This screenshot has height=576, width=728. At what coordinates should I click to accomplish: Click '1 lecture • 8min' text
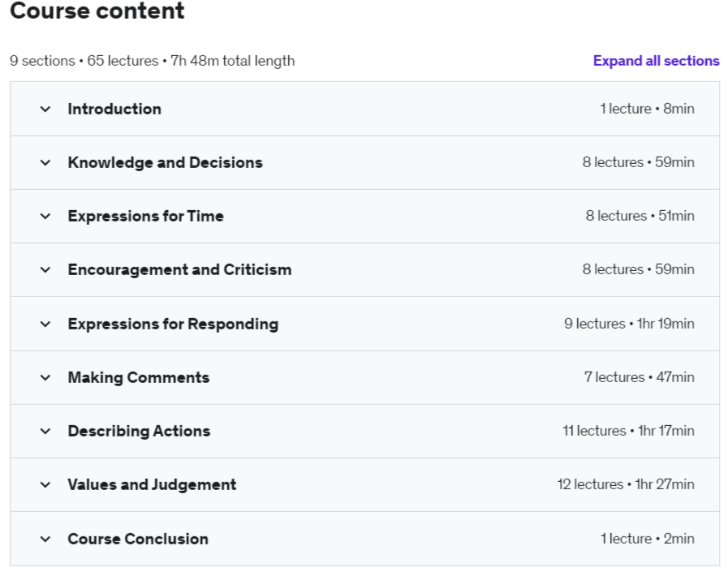pyautogui.click(x=647, y=109)
